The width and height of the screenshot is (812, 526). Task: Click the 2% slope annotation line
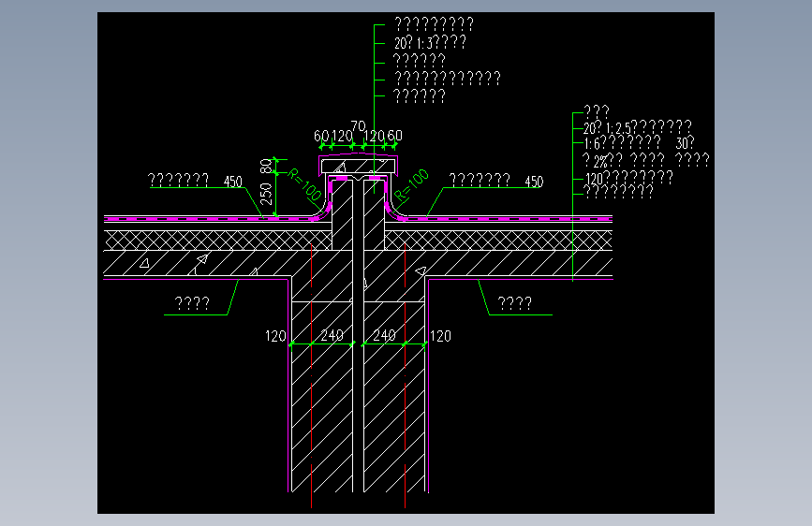click(x=646, y=160)
